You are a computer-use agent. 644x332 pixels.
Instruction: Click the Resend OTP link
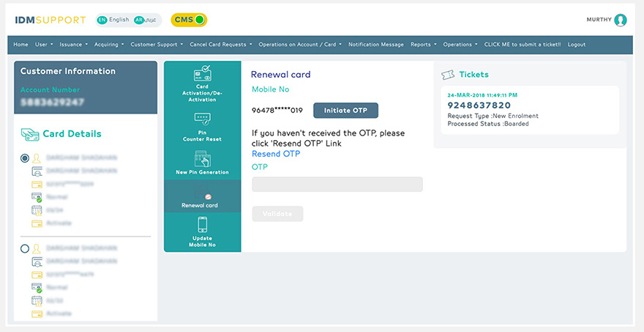(276, 154)
